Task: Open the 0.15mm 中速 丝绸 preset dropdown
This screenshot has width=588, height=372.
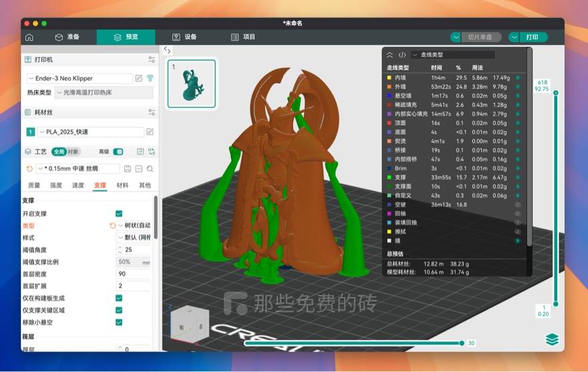Action: pos(78,169)
